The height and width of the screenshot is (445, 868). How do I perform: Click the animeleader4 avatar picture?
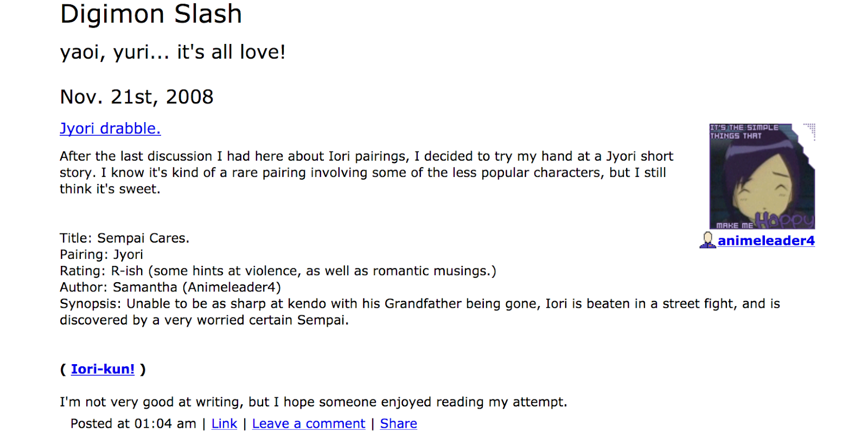click(762, 176)
